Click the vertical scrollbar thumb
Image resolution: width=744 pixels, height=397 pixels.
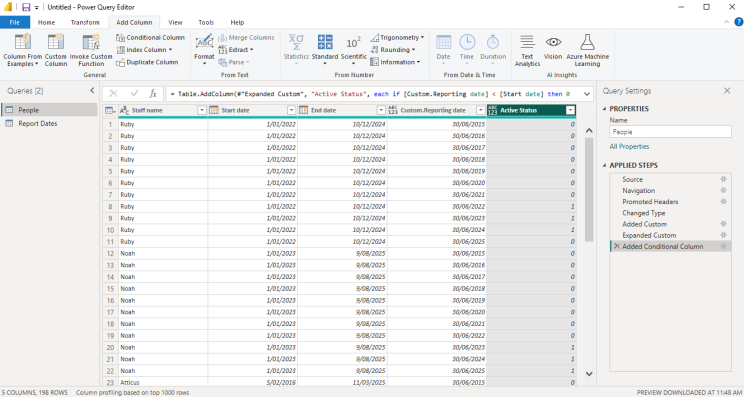[589, 189]
